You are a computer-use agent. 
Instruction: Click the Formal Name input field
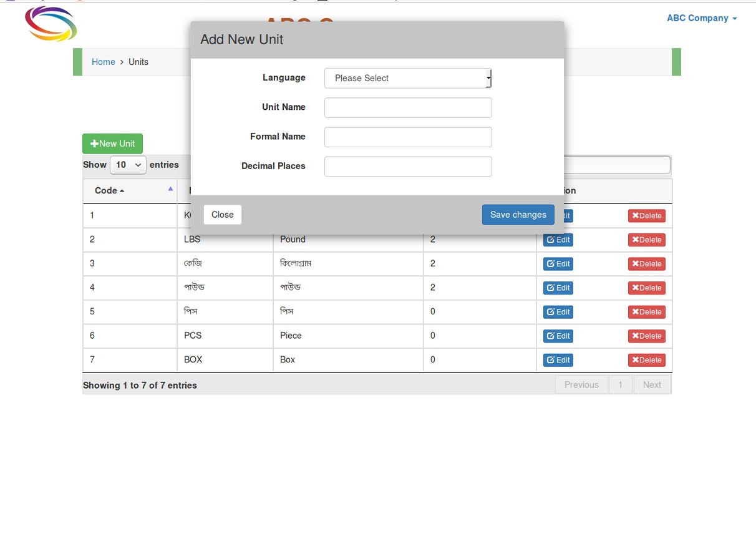(x=408, y=137)
